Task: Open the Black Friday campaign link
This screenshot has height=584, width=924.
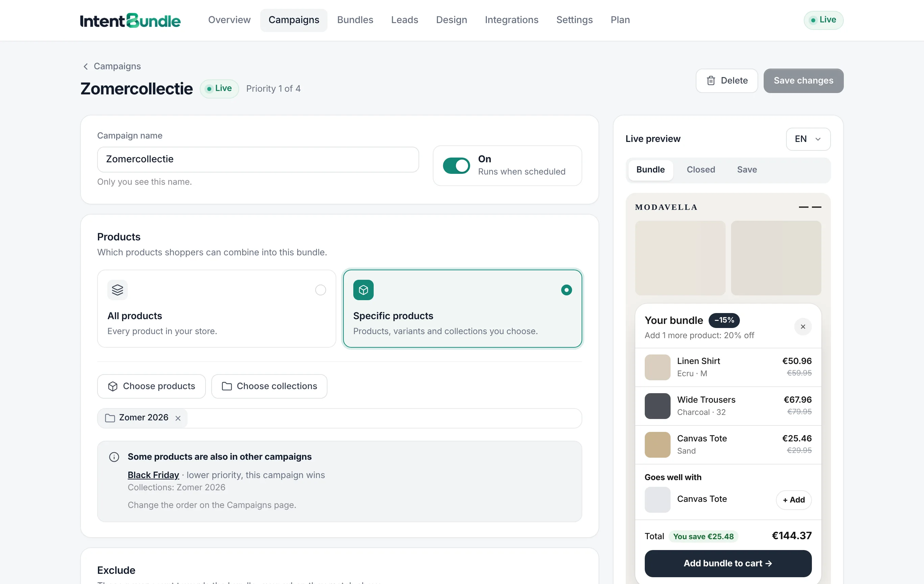Action: (x=153, y=475)
